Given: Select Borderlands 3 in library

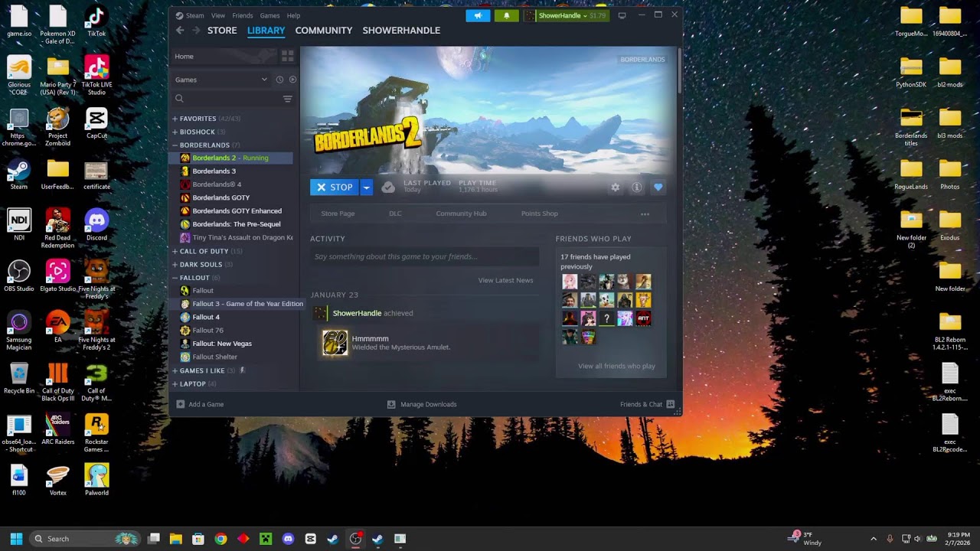Looking at the screenshot, I should [x=214, y=171].
